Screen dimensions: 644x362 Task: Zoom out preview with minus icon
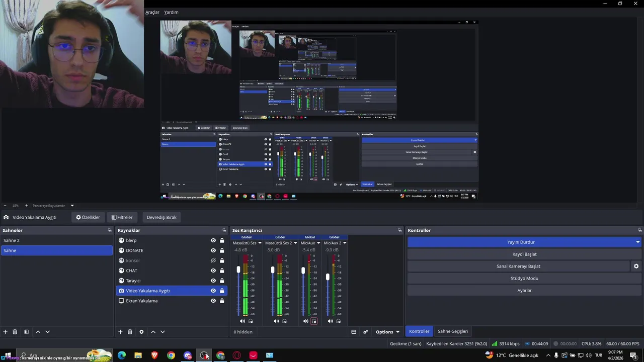coord(5,206)
